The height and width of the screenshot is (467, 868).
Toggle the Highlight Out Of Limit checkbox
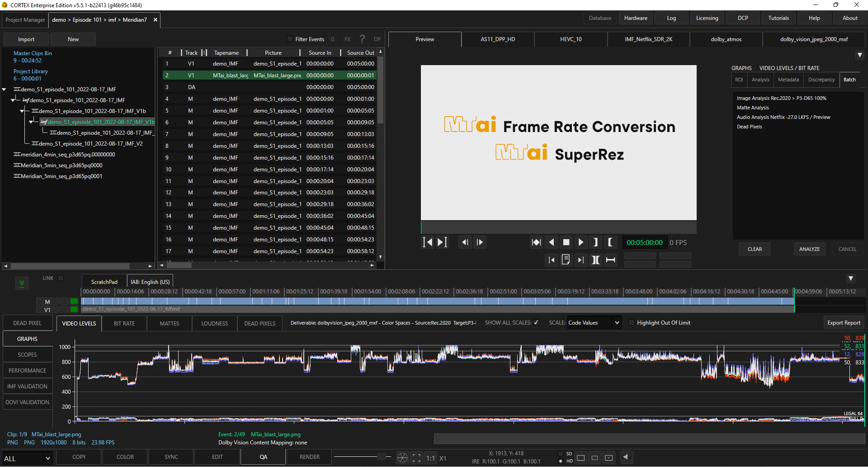[x=632, y=322]
